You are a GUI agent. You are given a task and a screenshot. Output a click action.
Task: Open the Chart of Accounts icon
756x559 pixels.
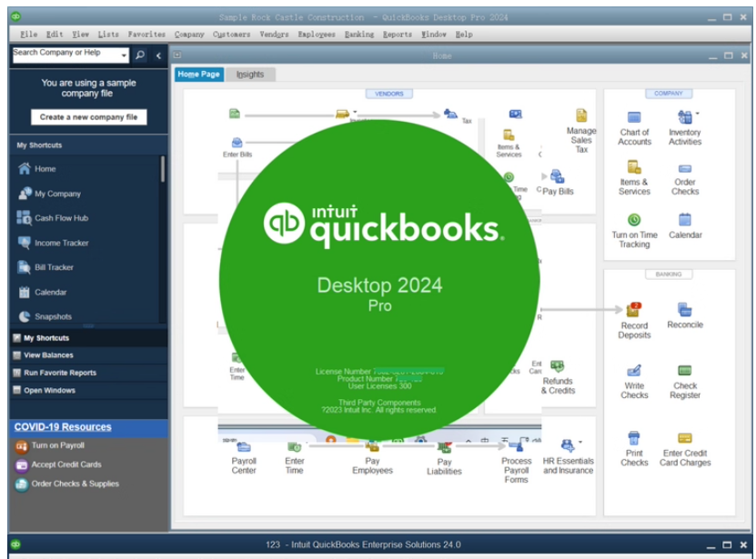point(632,128)
